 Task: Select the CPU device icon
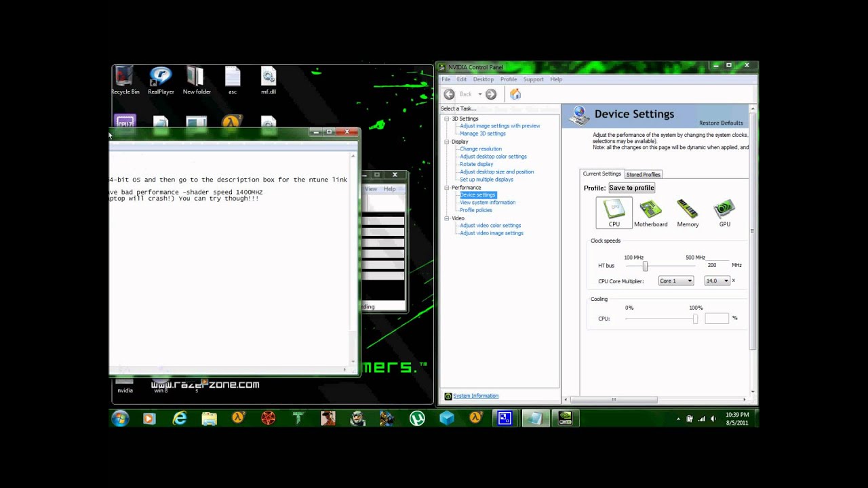tap(614, 213)
